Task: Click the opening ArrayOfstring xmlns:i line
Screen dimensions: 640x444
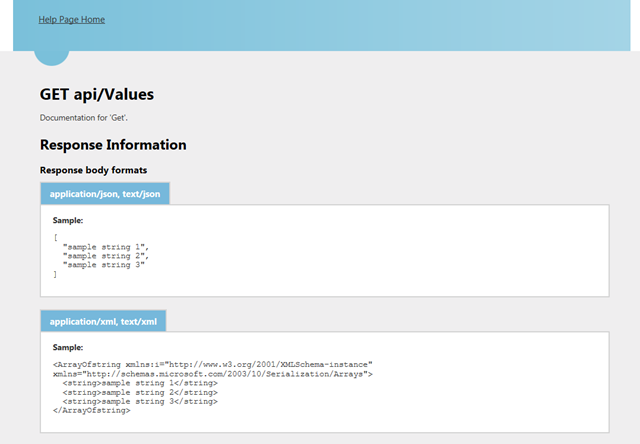Action: [x=213, y=364]
